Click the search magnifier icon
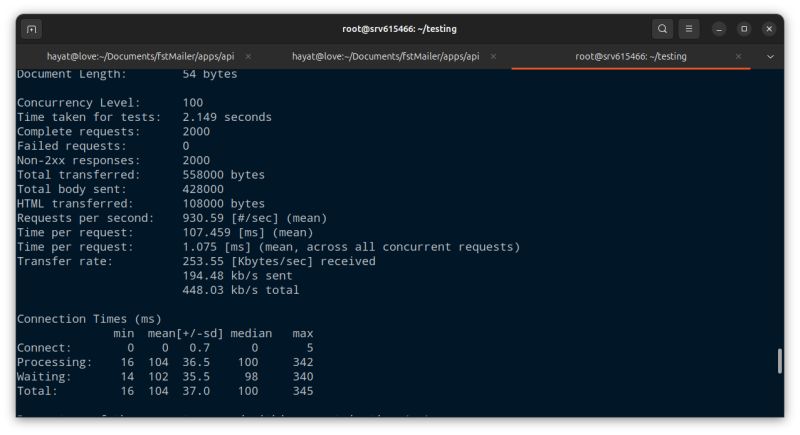 click(x=662, y=29)
